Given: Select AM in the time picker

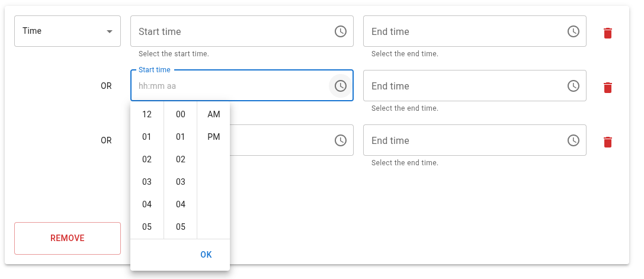Looking at the screenshot, I should pyautogui.click(x=214, y=114).
